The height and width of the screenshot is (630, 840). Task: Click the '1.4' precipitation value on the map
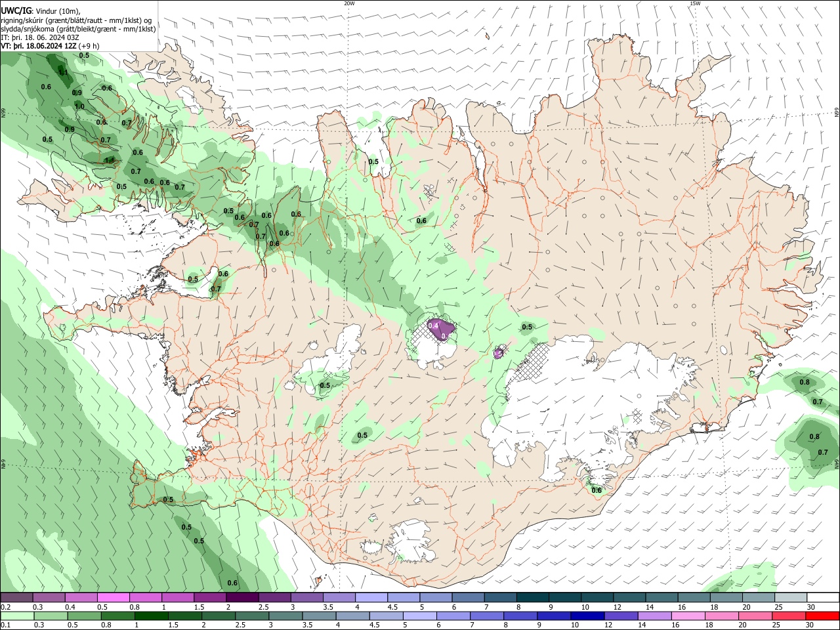point(110,160)
